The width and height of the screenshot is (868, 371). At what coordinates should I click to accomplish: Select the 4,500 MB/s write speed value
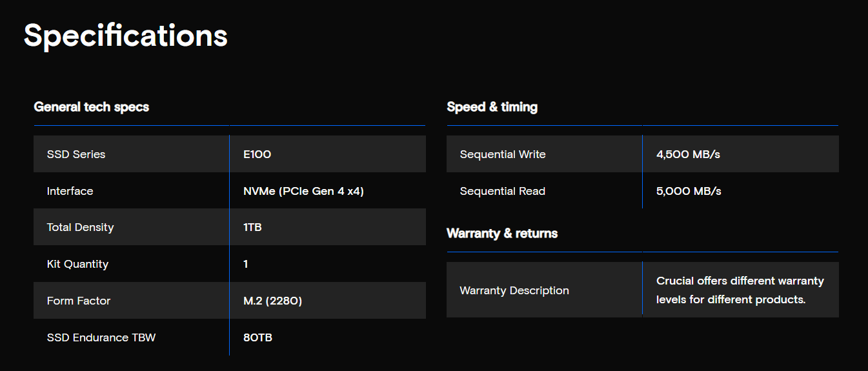pos(689,154)
